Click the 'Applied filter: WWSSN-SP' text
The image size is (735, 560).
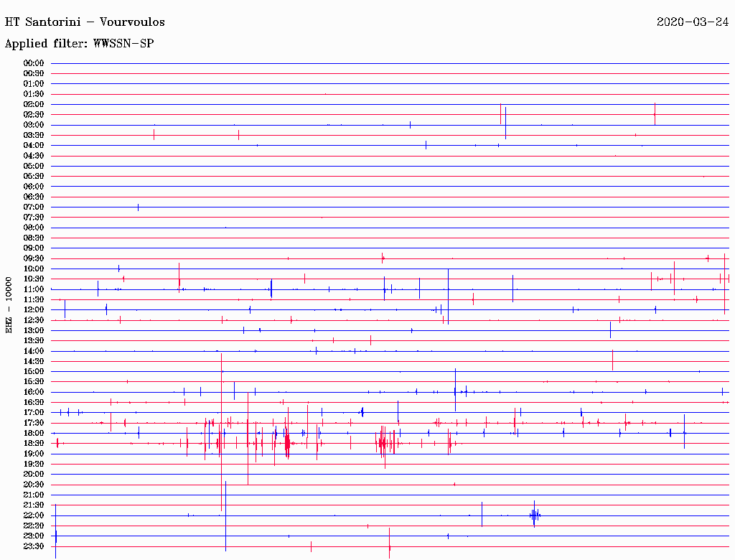tap(79, 44)
